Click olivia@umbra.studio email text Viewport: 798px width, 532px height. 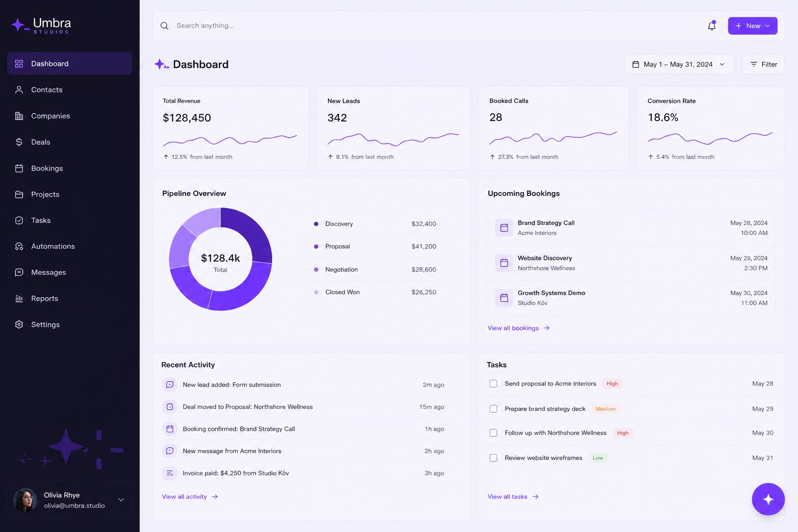[x=74, y=506]
